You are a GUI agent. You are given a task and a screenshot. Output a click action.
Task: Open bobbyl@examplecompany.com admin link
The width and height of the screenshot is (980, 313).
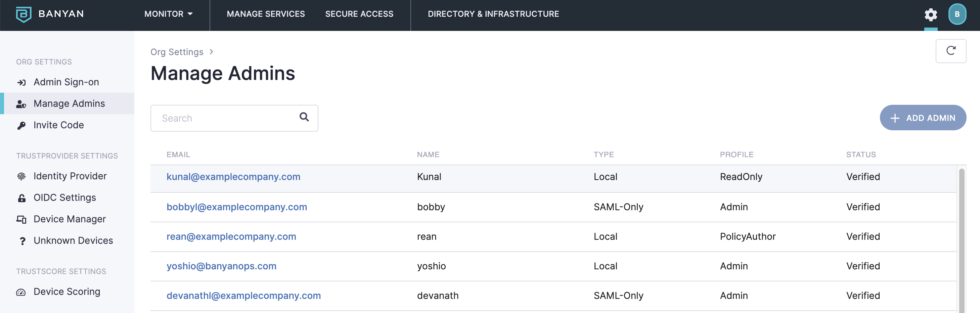[237, 207]
